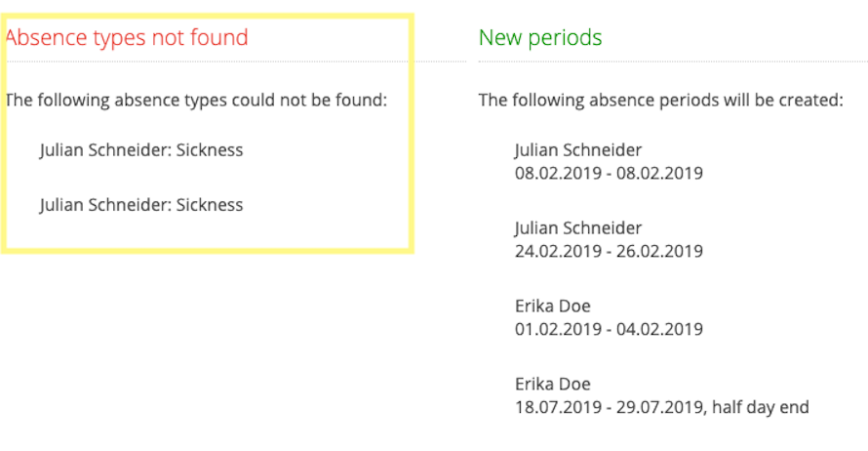Select the 24.02.2019 - 26.02.2019 date range

click(x=609, y=252)
